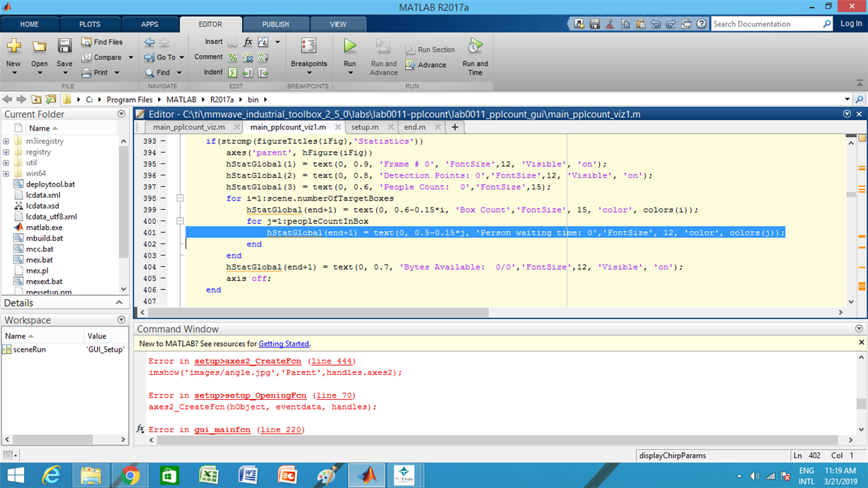Image resolution: width=868 pixels, height=488 pixels.
Task: Create a new file with New icon
Action: 13,47
